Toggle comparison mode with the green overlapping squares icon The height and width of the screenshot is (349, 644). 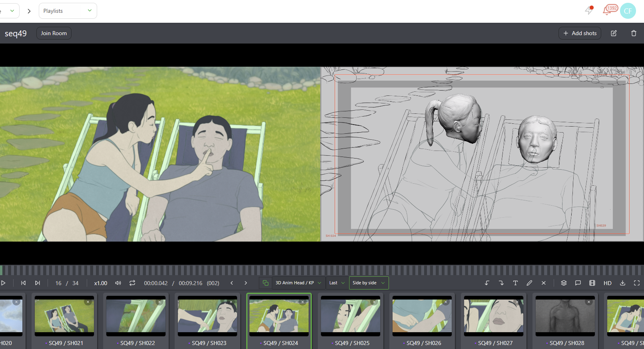[x=265, y=283]
